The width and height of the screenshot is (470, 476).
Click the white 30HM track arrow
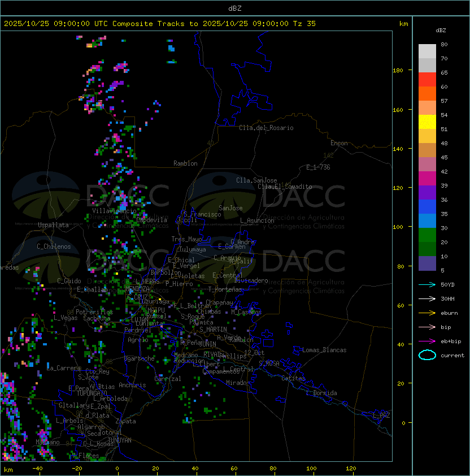pos(427,298)
